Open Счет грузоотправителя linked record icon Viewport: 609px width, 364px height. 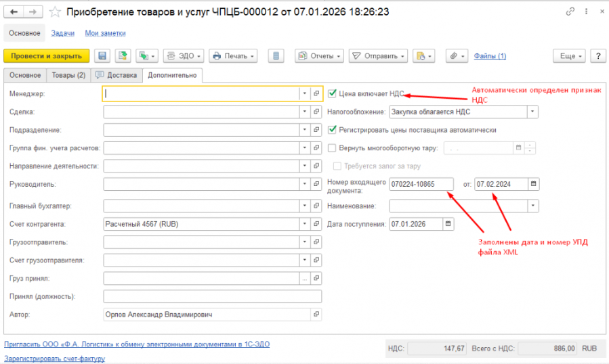point(316,260)
